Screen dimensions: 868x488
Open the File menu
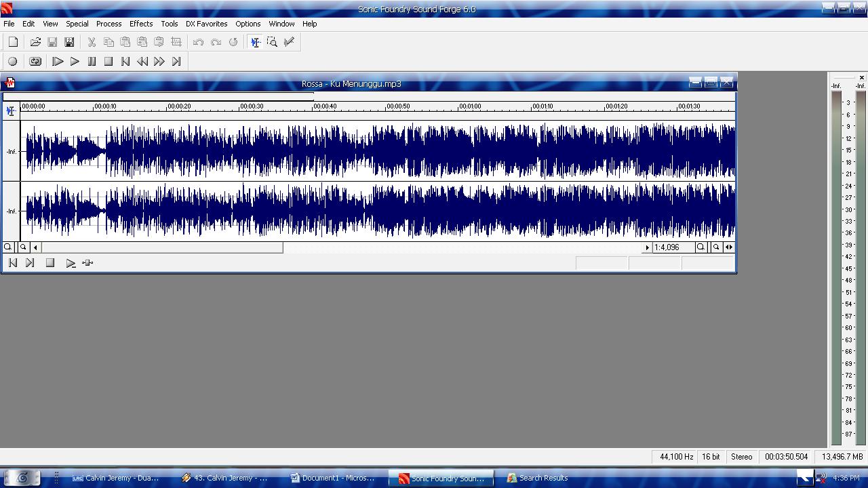(x=9, y=24)
